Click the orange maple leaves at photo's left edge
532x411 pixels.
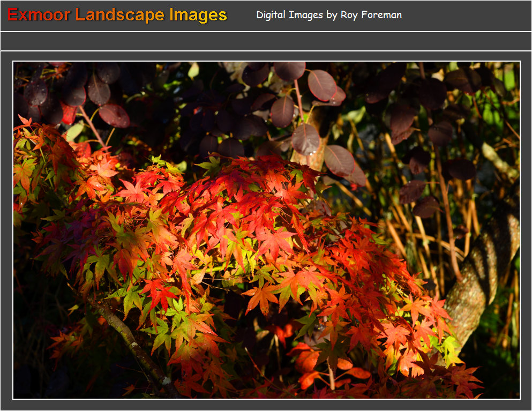(27, 161)
